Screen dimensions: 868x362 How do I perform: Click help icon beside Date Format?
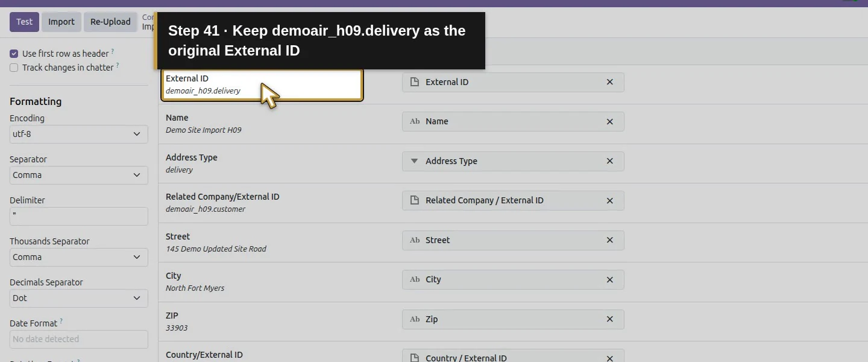(61, 322)
